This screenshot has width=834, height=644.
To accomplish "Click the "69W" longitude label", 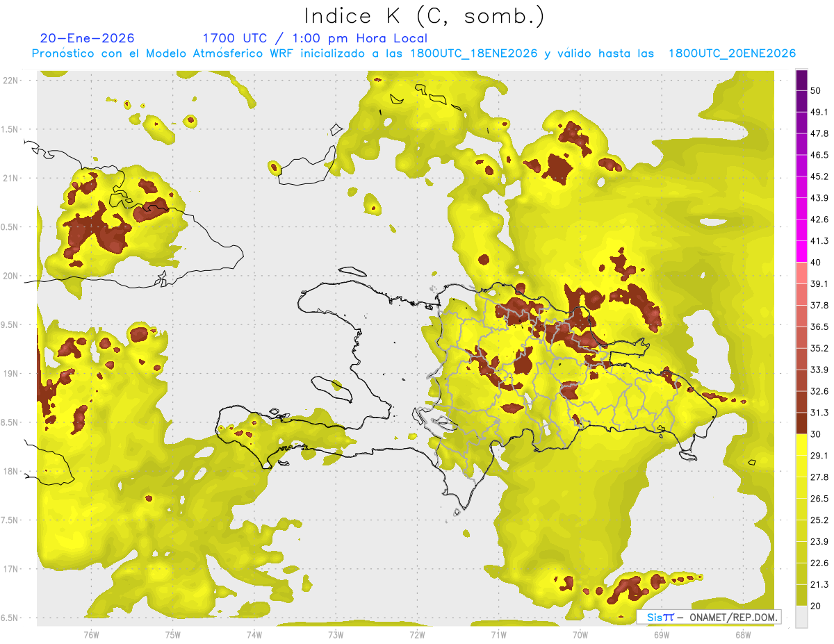I will (x=662, y=634).
